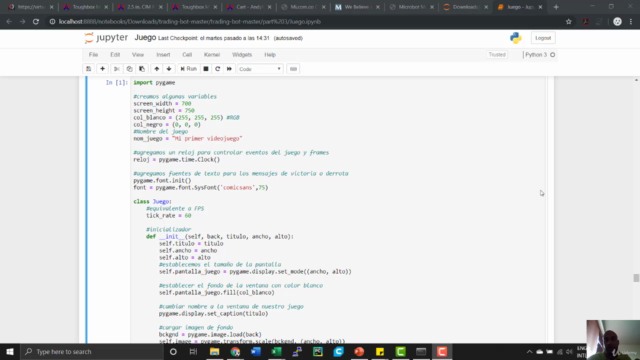The width and height of the screenshot is (640, 360).
Task: Click the Trusted notebook indicator
Action: [x=497, y=55]
